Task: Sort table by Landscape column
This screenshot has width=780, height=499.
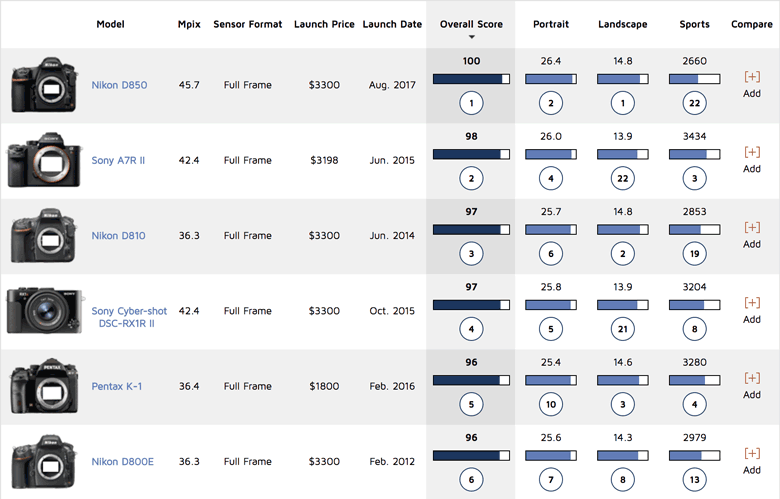Action: [x=622, y=24]
